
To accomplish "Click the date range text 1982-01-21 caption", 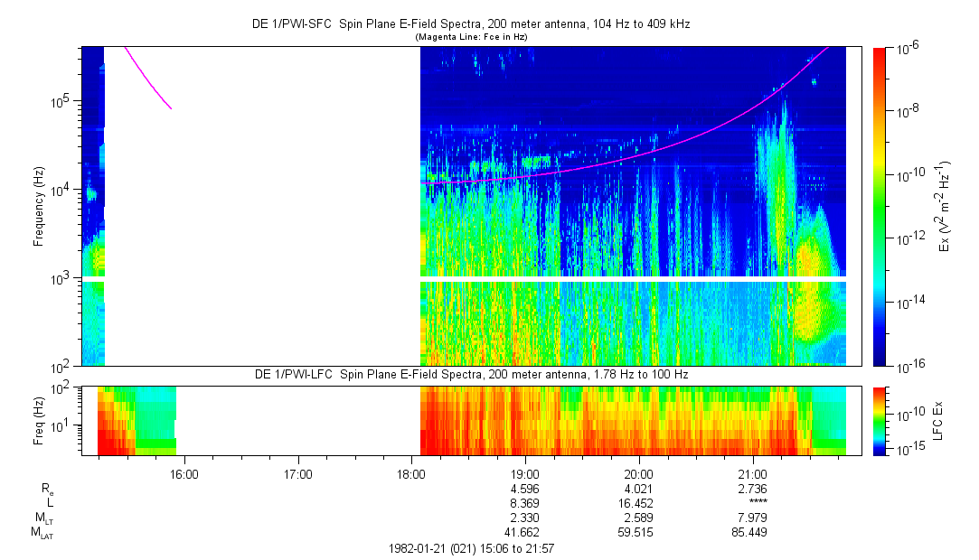I will pos(470,548).
